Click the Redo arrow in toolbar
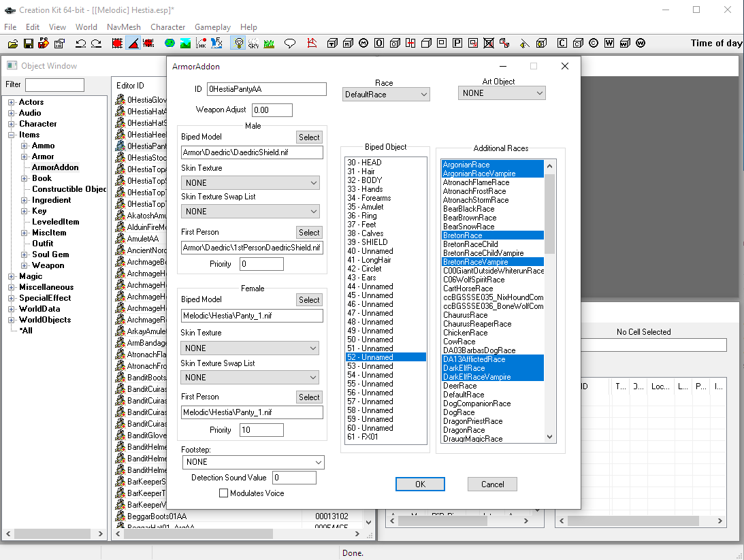The width and height of the screenshot is (744, 560). pos(96,44)
